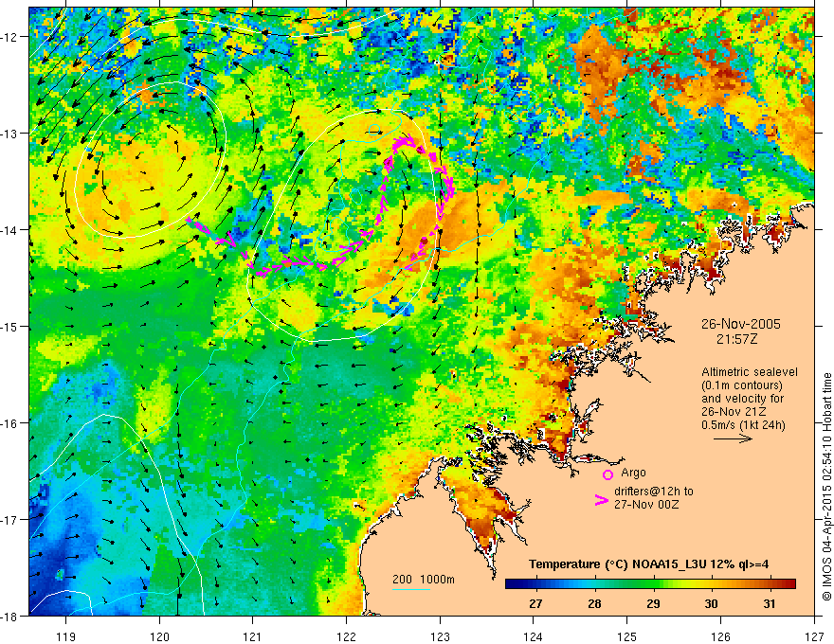
Task: Click the 'Temperature (°C) NOAA15_L3U' colorbar title
Action: tap(618, 564)
